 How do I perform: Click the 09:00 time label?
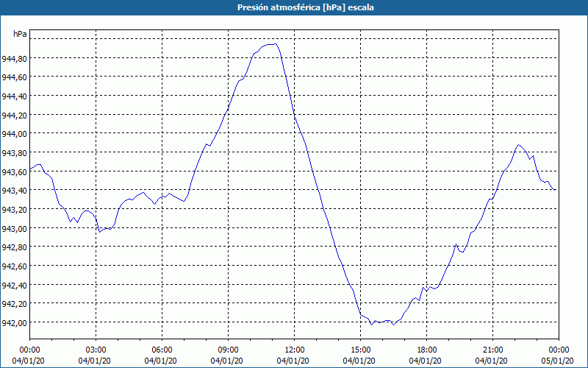coord(228,350)
